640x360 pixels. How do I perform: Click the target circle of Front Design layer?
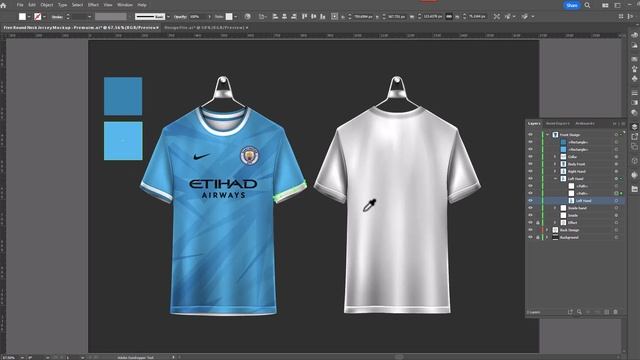(x=616, y=135)
